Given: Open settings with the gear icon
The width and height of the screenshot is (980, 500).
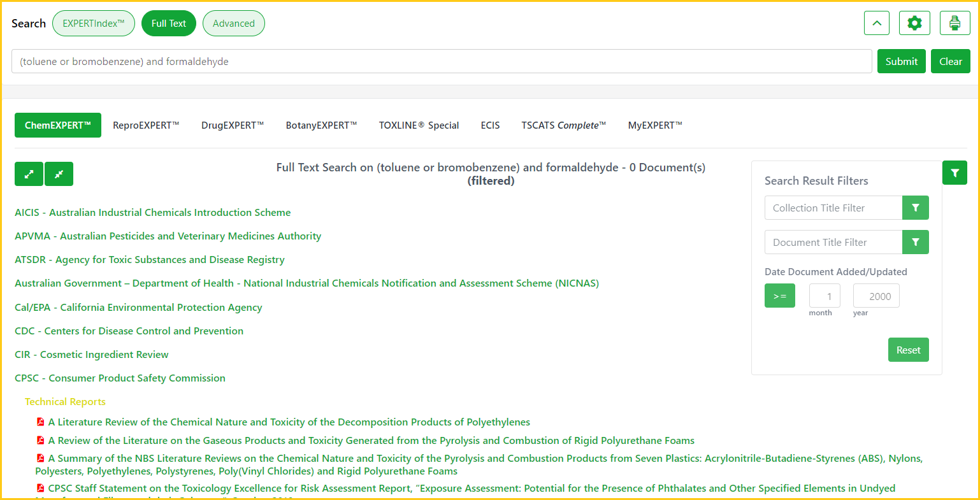Looking at the screenshot, I should click(x=914, y=24).
